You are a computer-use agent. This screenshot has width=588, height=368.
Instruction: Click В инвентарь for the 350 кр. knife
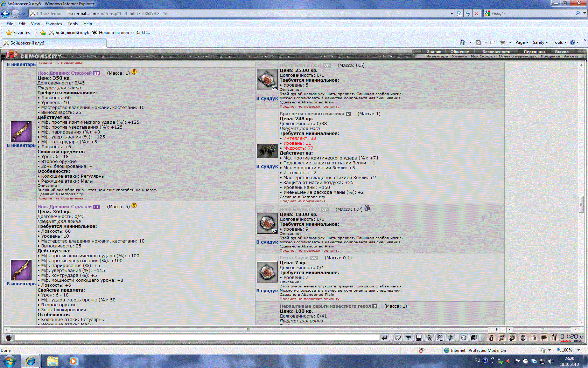[x=21, y=145]
